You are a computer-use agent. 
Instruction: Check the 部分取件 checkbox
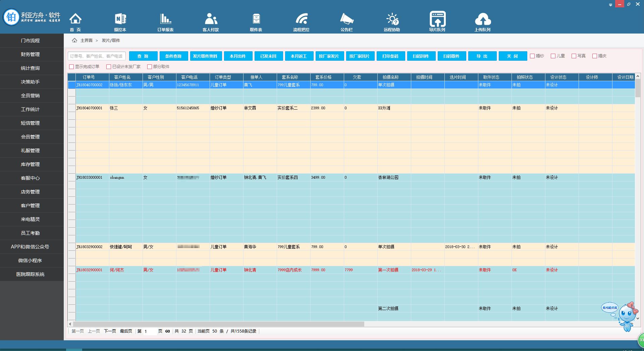point(150,67)
